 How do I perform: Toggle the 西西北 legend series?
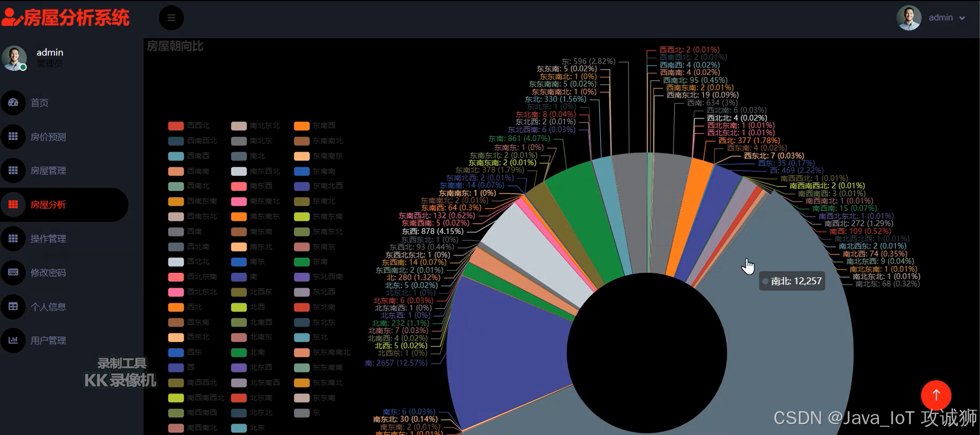pos(189,126)
